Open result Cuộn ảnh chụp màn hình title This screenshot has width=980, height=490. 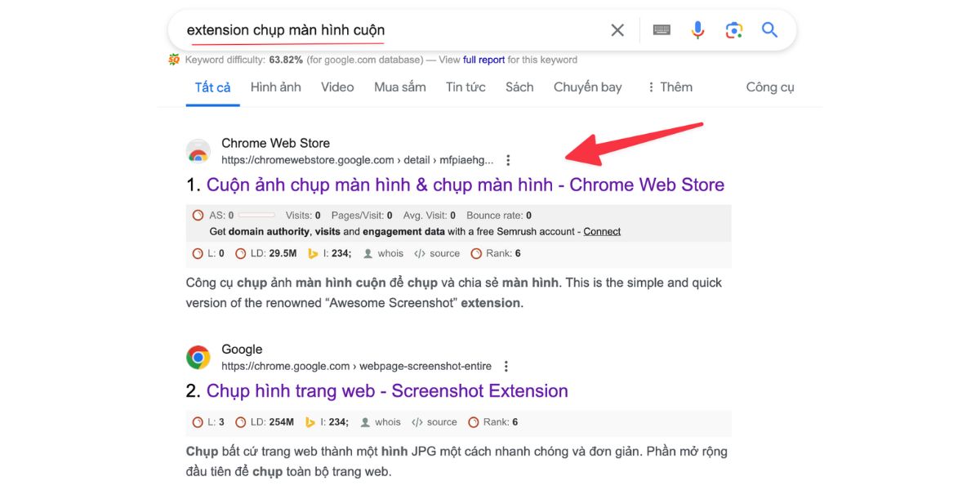pos(465,185)
